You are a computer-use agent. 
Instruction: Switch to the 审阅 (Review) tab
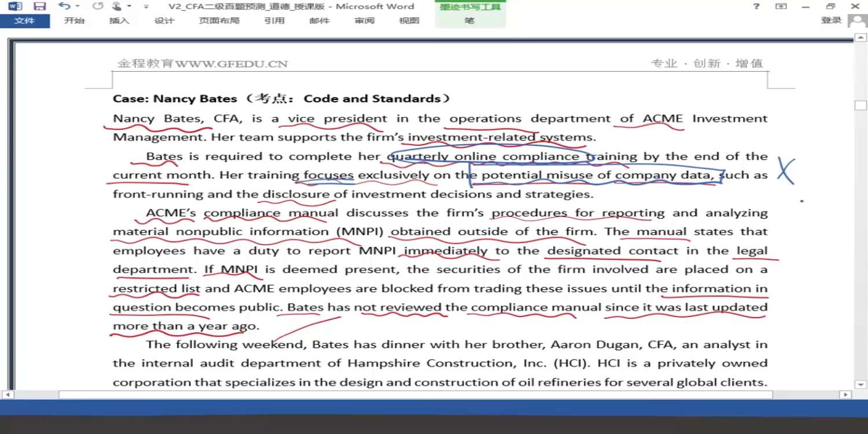point(365,21)
